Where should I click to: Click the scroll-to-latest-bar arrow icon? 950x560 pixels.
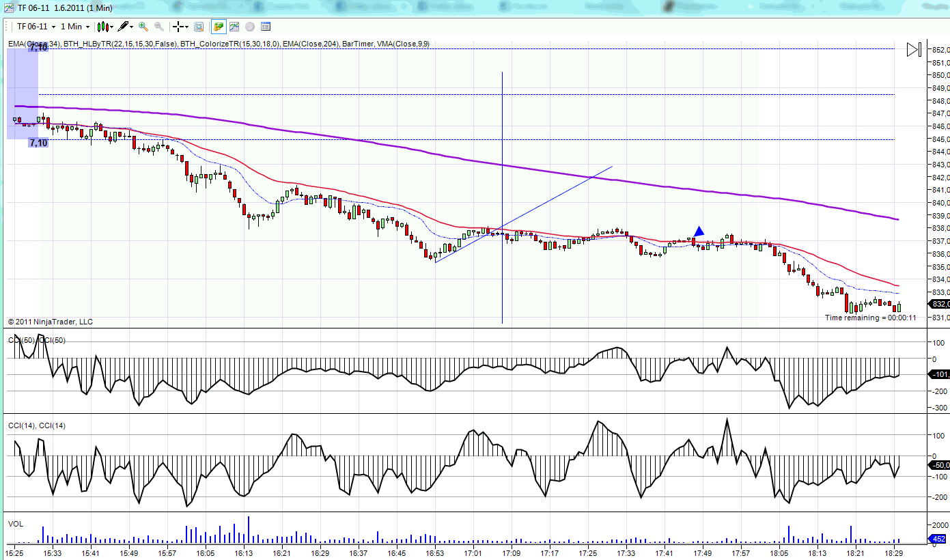point(913,49)
